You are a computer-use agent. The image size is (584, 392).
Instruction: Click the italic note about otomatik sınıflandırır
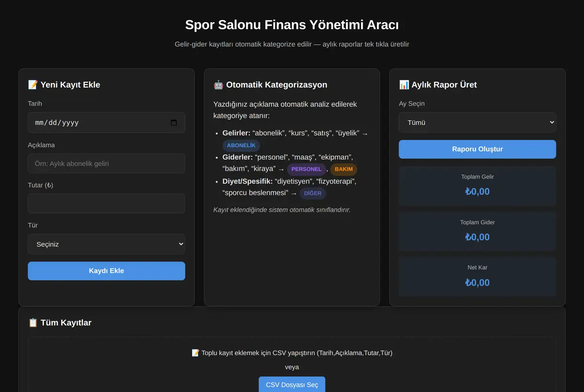coord(282,210)
